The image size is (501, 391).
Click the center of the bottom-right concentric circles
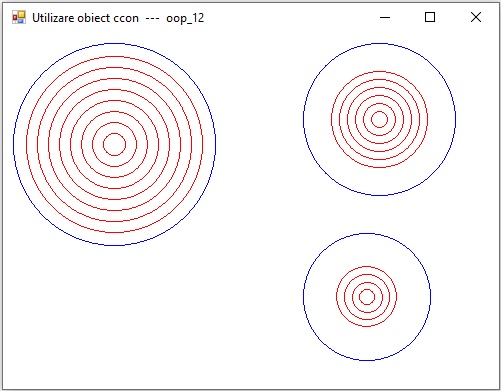367,297
